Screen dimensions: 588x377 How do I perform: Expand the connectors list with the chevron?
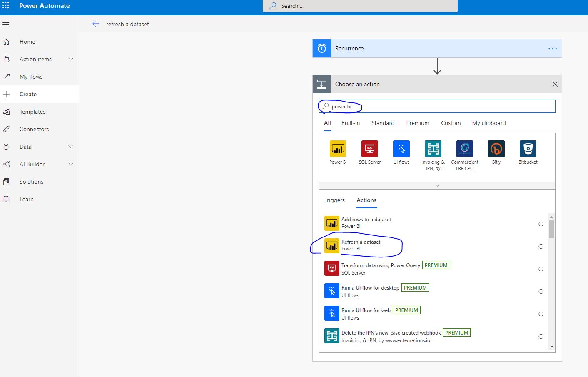tap(437, 186)
